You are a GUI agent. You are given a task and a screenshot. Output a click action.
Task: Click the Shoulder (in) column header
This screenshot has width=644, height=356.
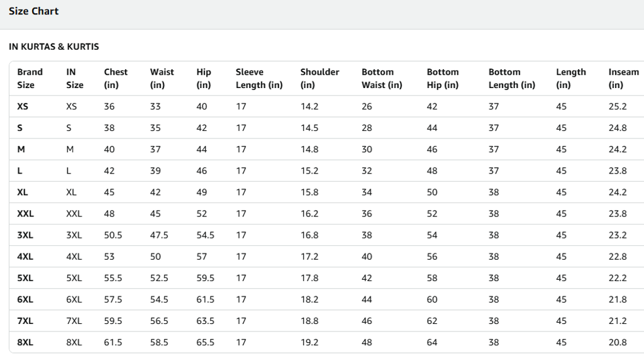click(319, 79)
